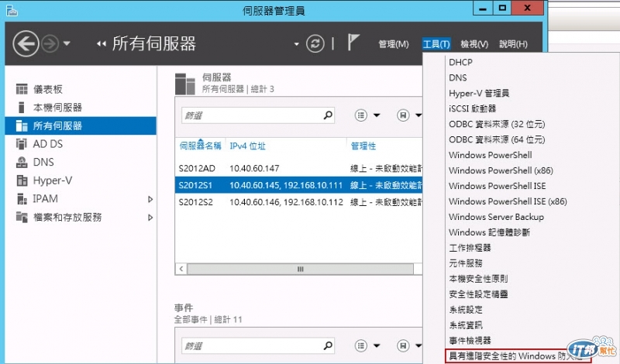This screenshot has height=364, width=620.
Task: Open DNS from the tools menu
Action: click(x=457, y=77)
